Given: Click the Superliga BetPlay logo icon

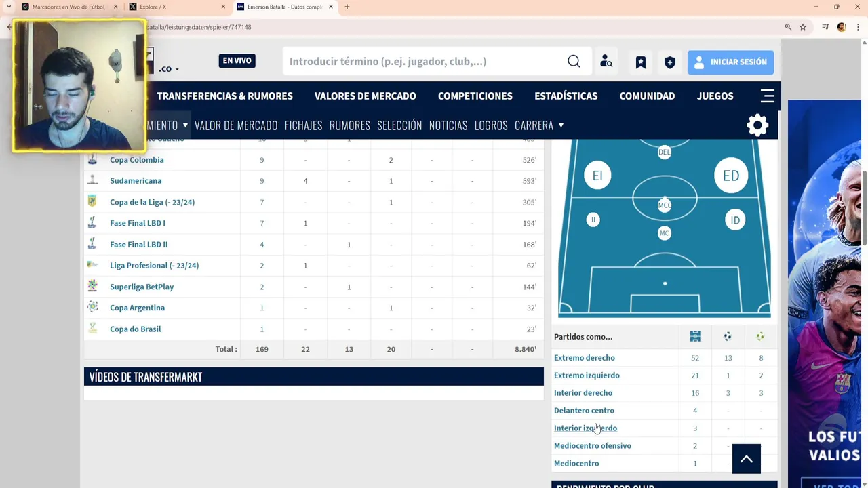Looking at the screenshot, I should click(92, 286).
